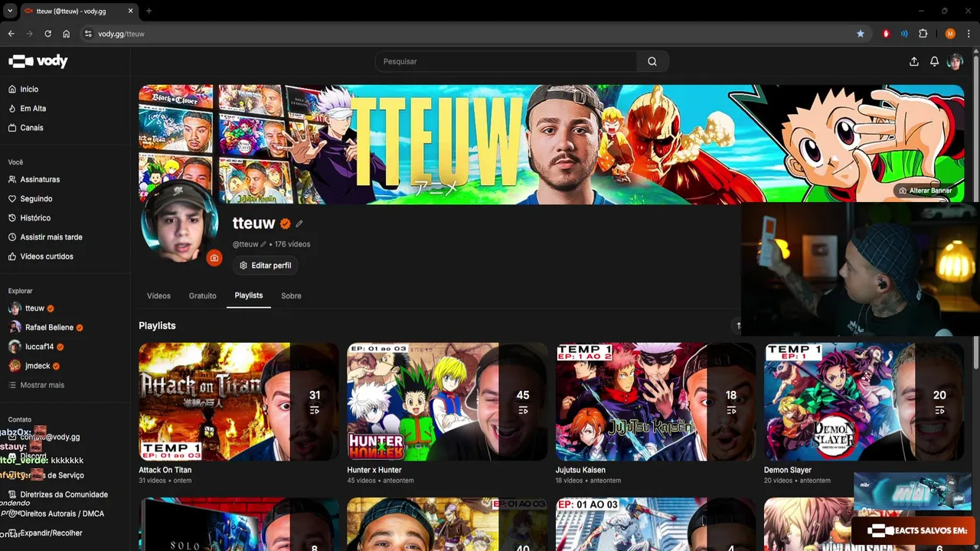980x551 pixels.
Task: Open tab search dropdown arrow
Action: [x=10, y=11]
